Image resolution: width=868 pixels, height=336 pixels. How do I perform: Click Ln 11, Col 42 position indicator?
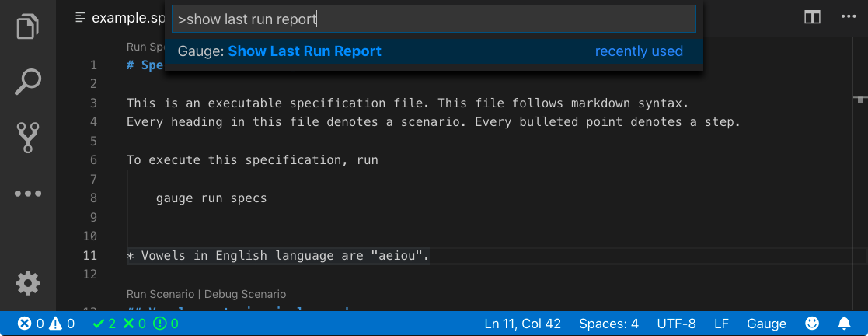522,324
